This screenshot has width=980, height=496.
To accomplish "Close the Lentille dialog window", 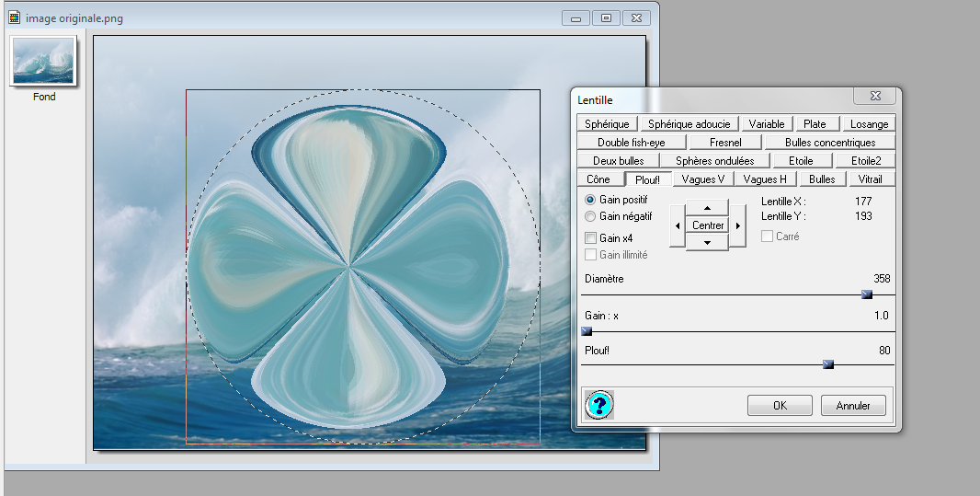I will click(x=874, y=97).
